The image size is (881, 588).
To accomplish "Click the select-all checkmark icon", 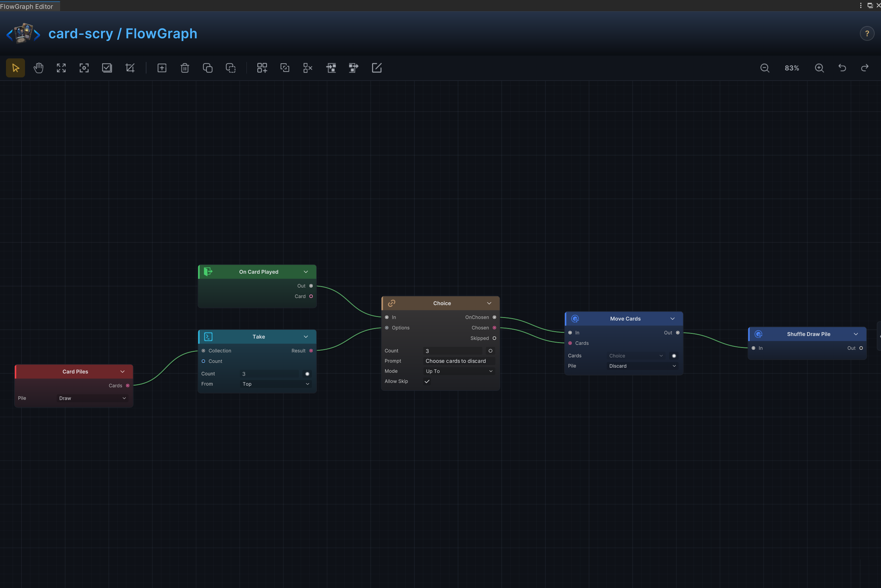I will pos(107,68).
